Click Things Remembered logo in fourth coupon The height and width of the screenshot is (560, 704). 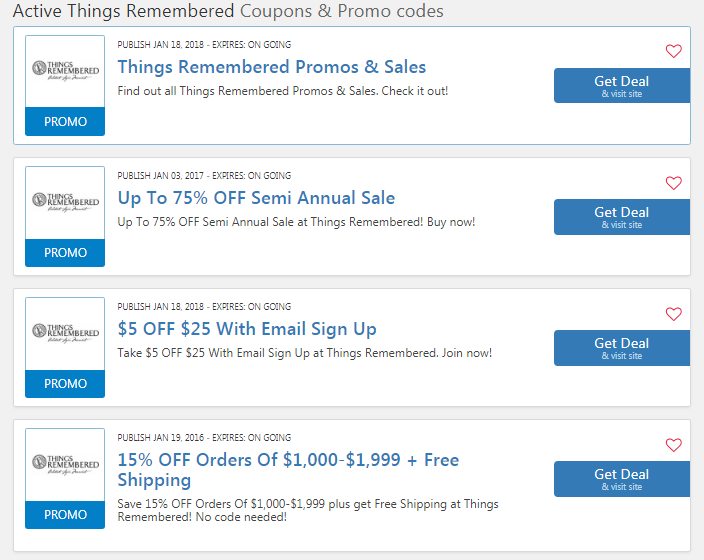coord(66,464)
